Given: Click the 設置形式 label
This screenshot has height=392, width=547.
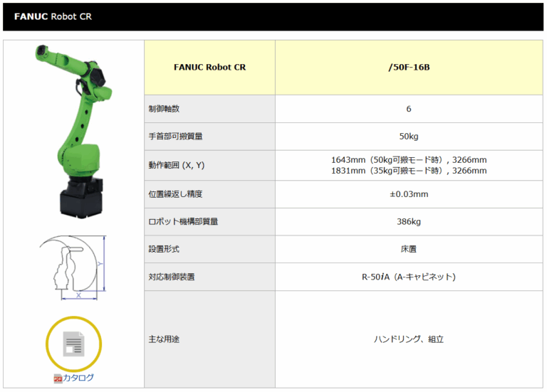Looking at the screenshot, I should click(164, 249).
